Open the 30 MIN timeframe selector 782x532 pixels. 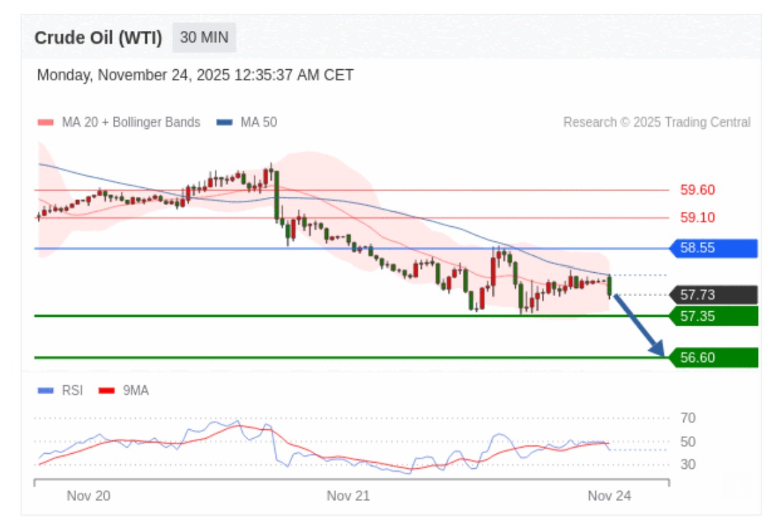coord(204,38)
